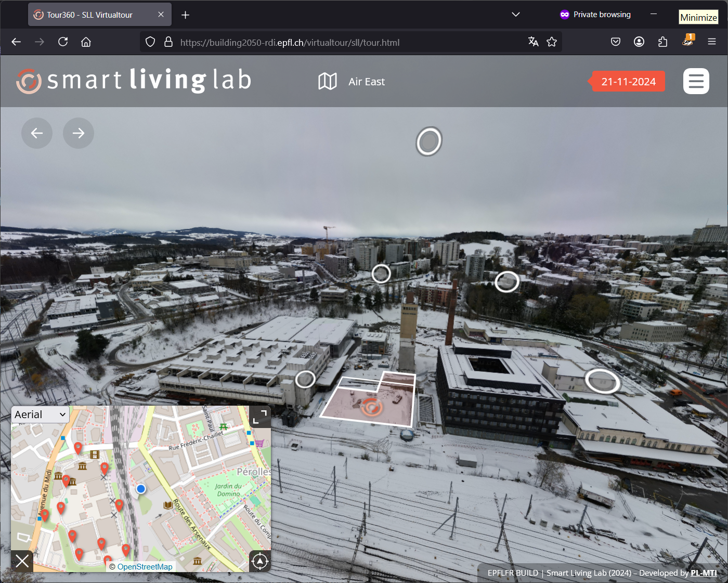The image size is (728, 583).
Task: Recenter the minimap with the compass target icon
Action: 260,561
